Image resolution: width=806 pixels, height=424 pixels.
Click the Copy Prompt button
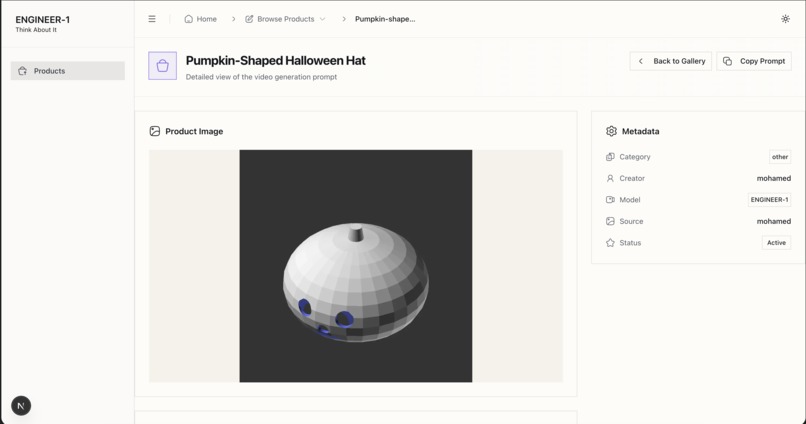click(754, 61)
